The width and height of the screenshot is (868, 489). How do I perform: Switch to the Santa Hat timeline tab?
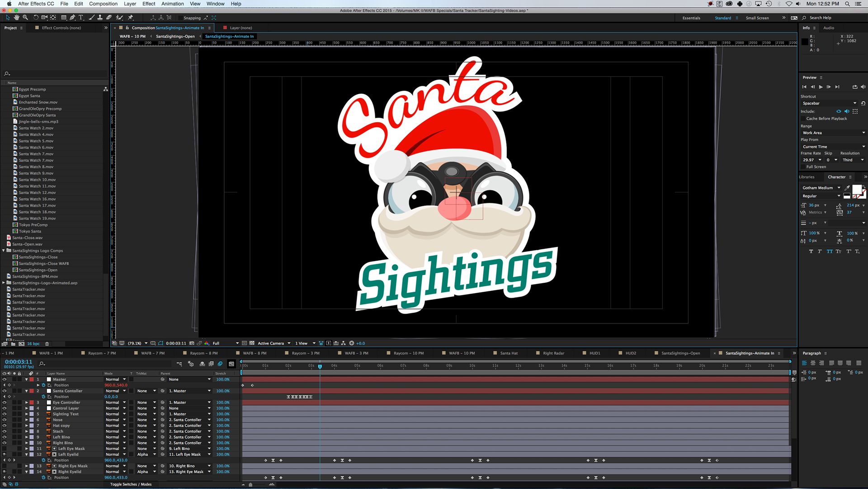[509, 353]
